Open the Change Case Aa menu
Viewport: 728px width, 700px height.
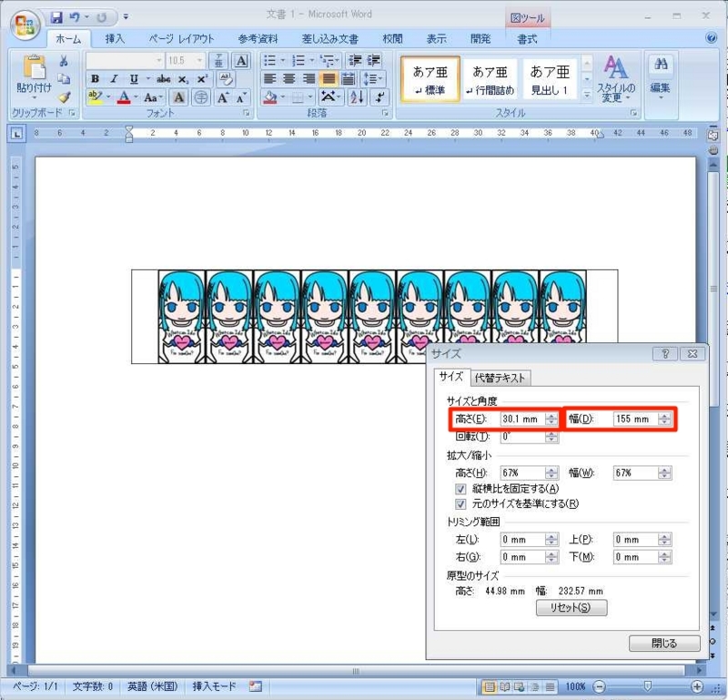point(151,97)
